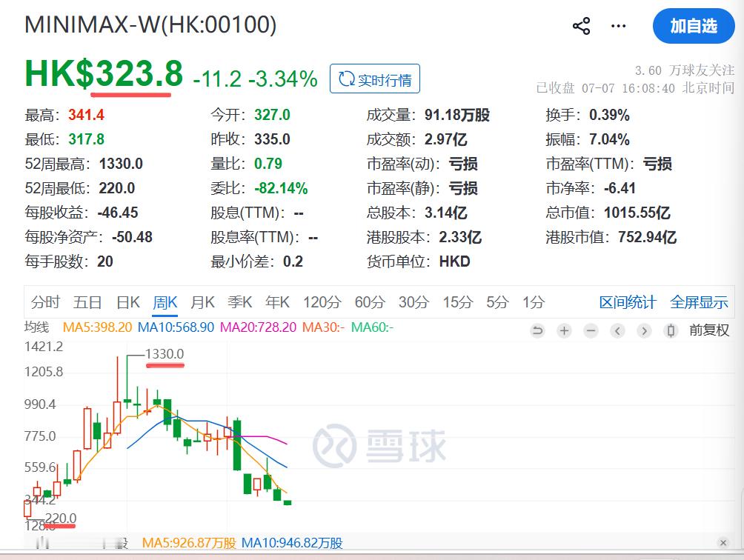Click the 换手 value 0.39%

pos(609,115)
